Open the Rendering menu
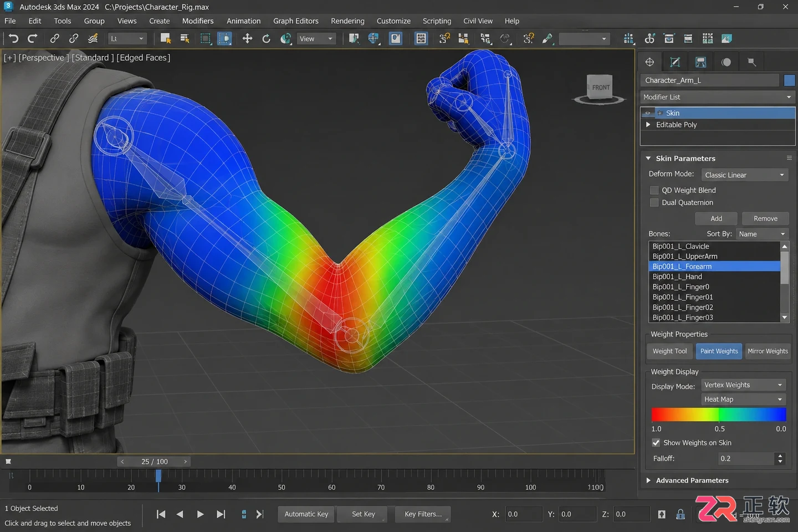 coord(347,21)
